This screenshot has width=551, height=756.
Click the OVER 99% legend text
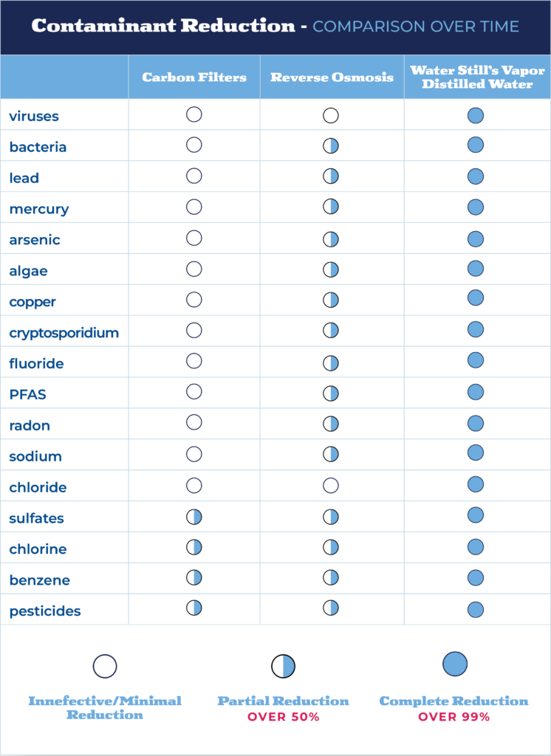pyautogui.click(x=454, y=717)
